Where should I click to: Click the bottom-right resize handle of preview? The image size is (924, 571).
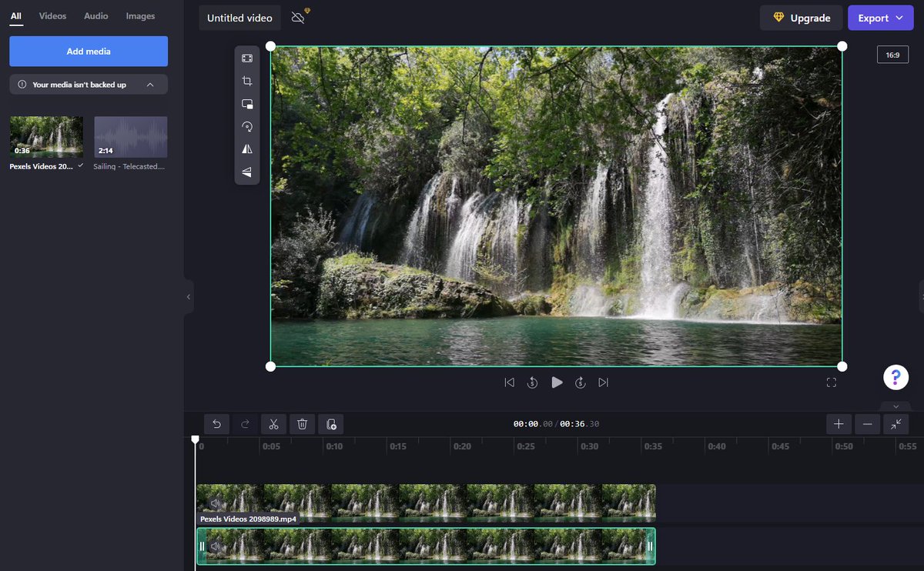click(842, 366)
